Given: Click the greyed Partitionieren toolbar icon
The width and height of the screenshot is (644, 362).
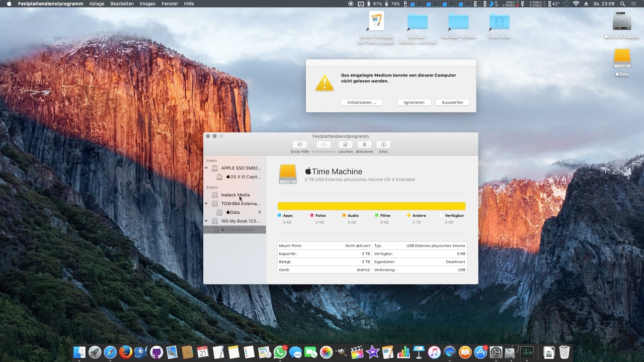Looking at the screenshot, I should click(x=324, y=145).
